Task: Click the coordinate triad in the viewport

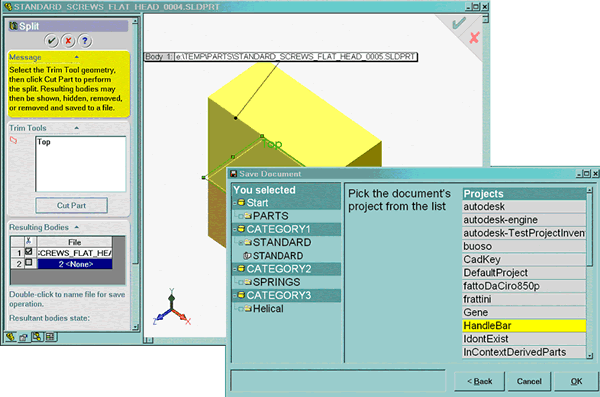Action: click(172, 308)
